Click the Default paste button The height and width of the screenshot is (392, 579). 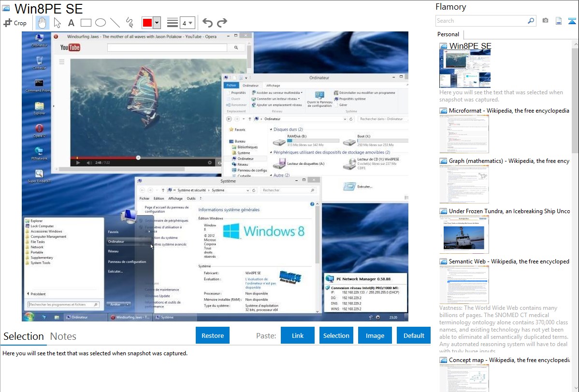[x=414, y=335]
